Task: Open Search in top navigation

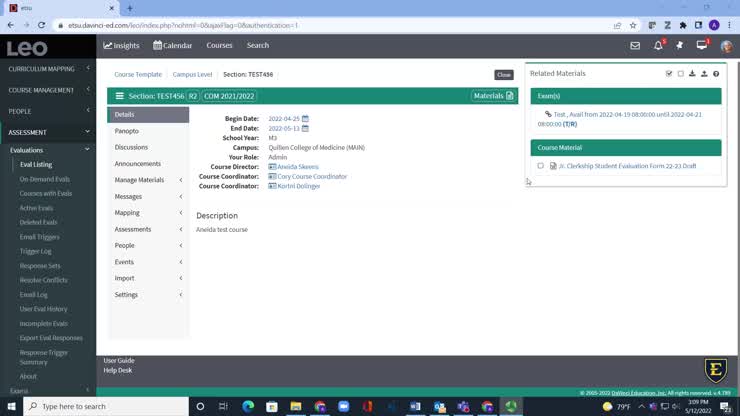Action: click(258, 45)
